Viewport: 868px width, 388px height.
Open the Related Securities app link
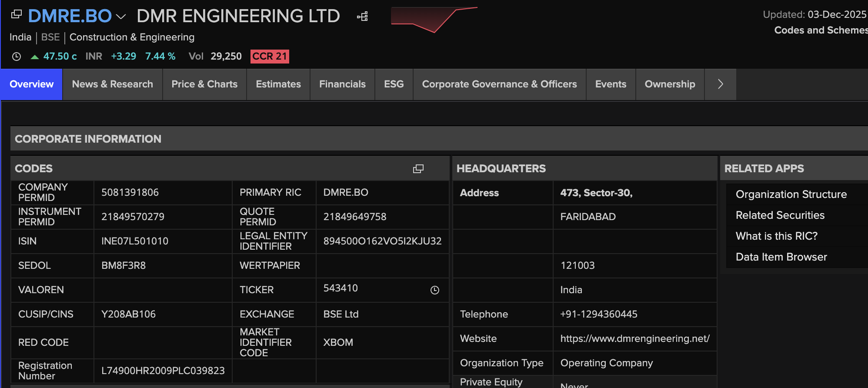(780, 215)
